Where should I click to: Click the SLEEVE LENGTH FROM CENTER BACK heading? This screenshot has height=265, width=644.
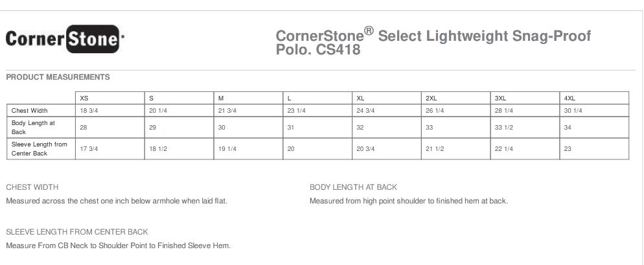pyautogui.click(x=77, y=232)
